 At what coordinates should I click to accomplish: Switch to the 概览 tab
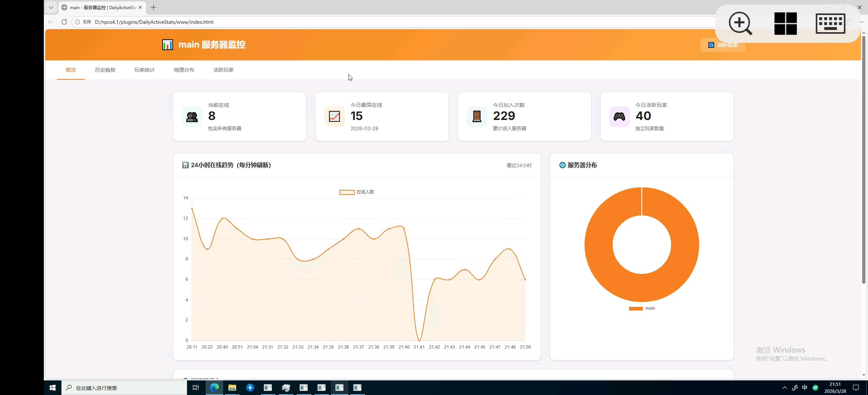coord(71,70)
